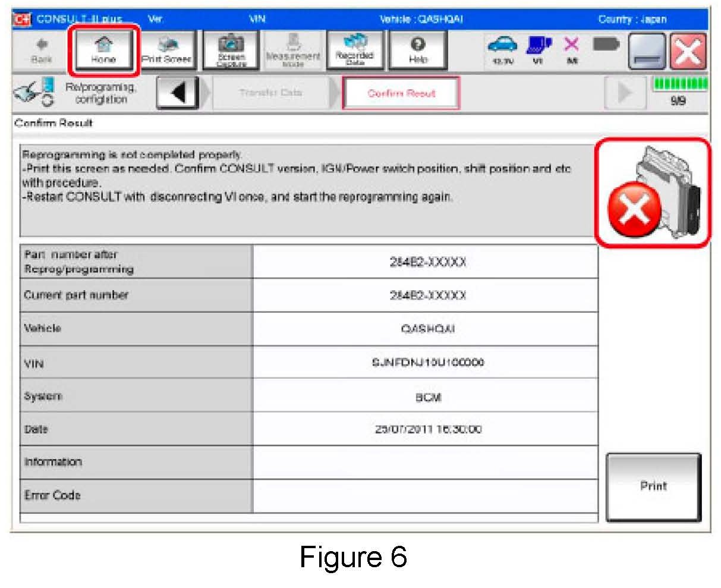721x588 pixels.
Task: Click the Home toolbar button
Action: coord(103,51)
